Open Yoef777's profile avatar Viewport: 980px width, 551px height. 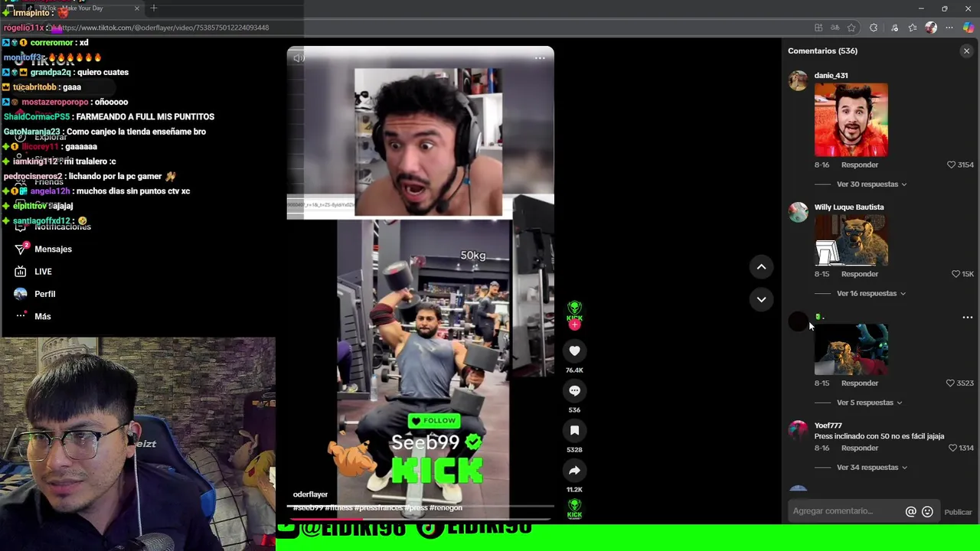[x=798, y=430]
